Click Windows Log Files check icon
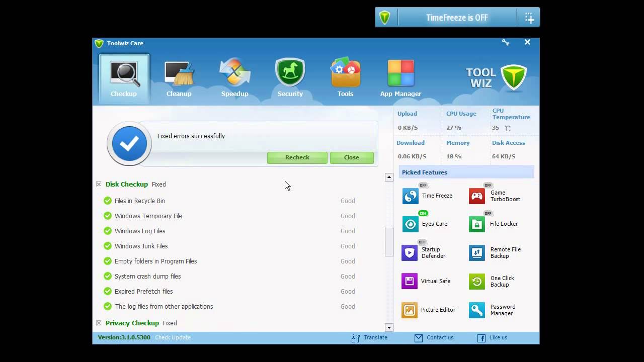Screen dimensions: 644x362 107,231
